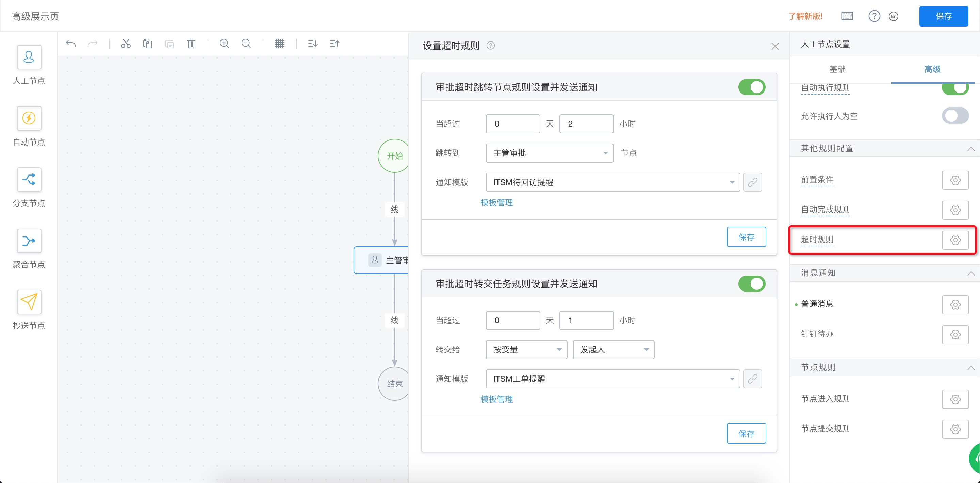Click the hours field showing 2

click(586, 124)
